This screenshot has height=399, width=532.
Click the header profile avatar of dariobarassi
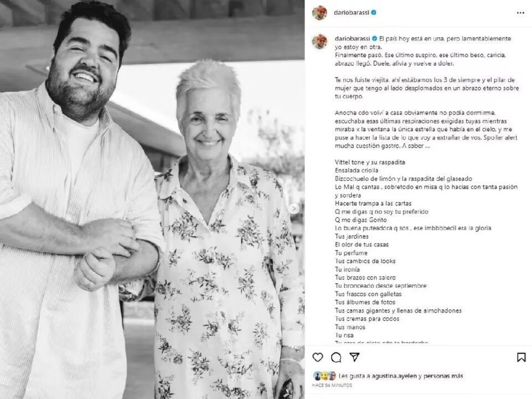coord(319,13)
